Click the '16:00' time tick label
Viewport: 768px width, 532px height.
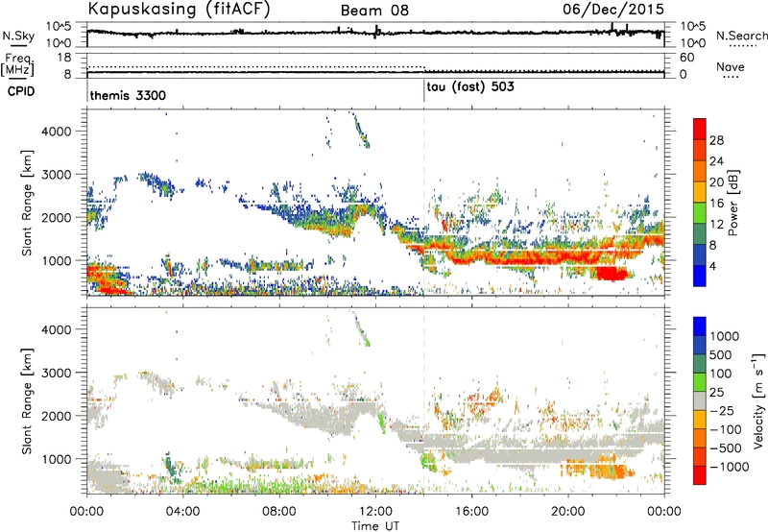pos(471,512)
